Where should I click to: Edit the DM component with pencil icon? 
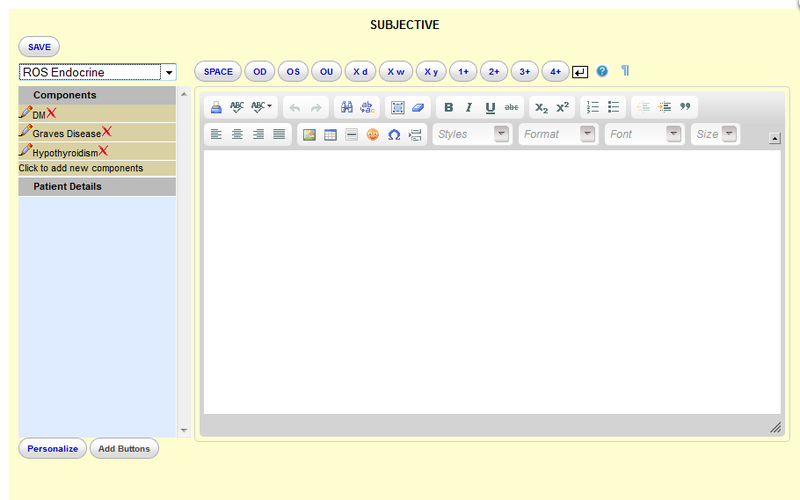pos(25,113)
